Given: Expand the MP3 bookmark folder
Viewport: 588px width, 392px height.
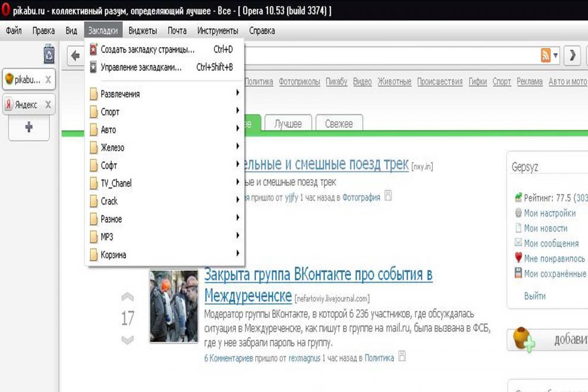Looking at the screenshot, I should (164, 237).
